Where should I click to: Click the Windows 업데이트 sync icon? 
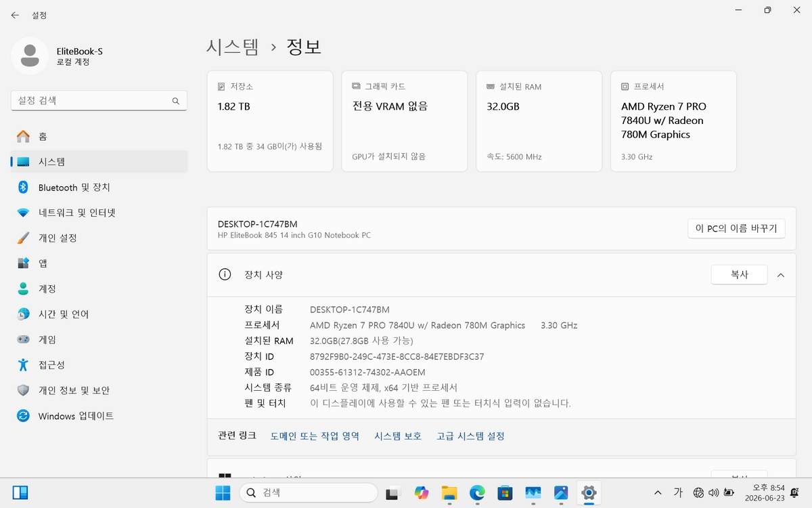coord(24,416)
